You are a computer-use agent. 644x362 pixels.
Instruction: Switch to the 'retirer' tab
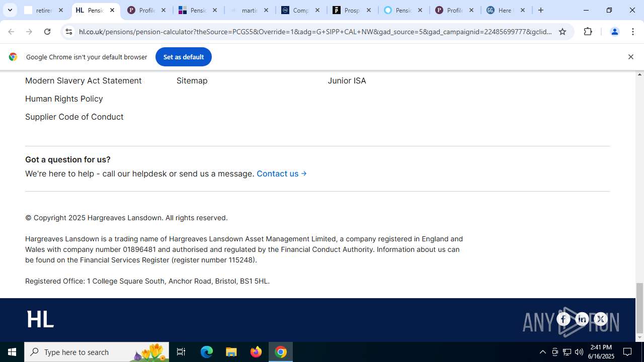pyautogui.click(x=44, y=10)
